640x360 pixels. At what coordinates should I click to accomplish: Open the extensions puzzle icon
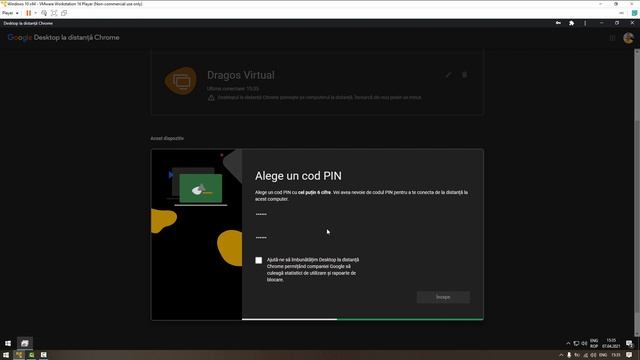571,23
